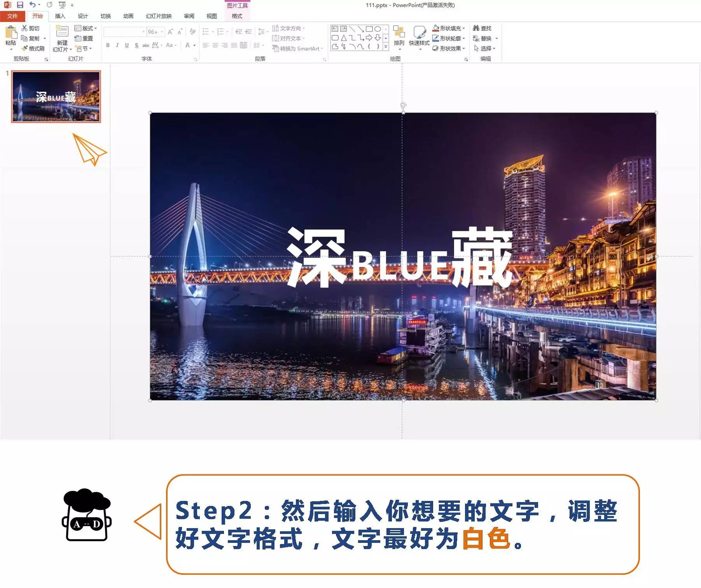Viewport: 701px width, 588px height.
Task: Open the 版式 (Layout) dropdown
Action: tap(86, 28)
